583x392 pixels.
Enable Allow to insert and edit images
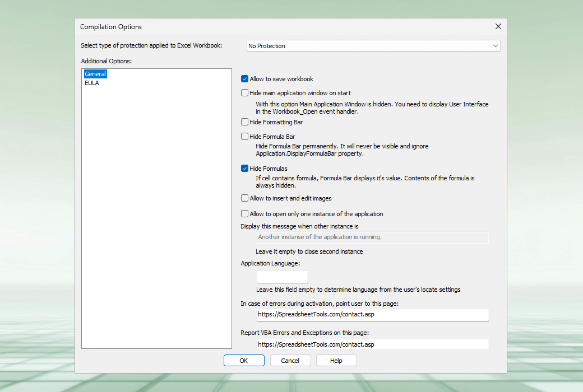(245, 198)
